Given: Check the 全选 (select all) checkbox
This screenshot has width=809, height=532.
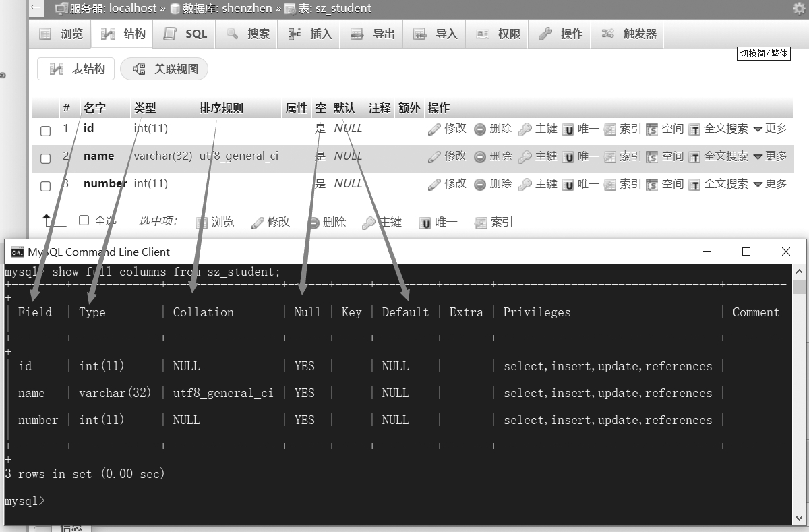Looking at the screenshot, I should [x=84, y=220].
